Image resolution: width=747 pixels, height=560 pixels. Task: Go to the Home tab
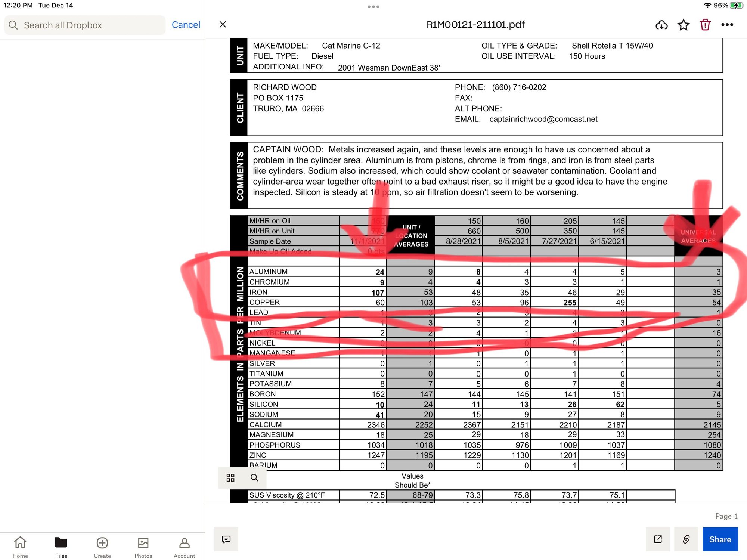tap(20, 547)
